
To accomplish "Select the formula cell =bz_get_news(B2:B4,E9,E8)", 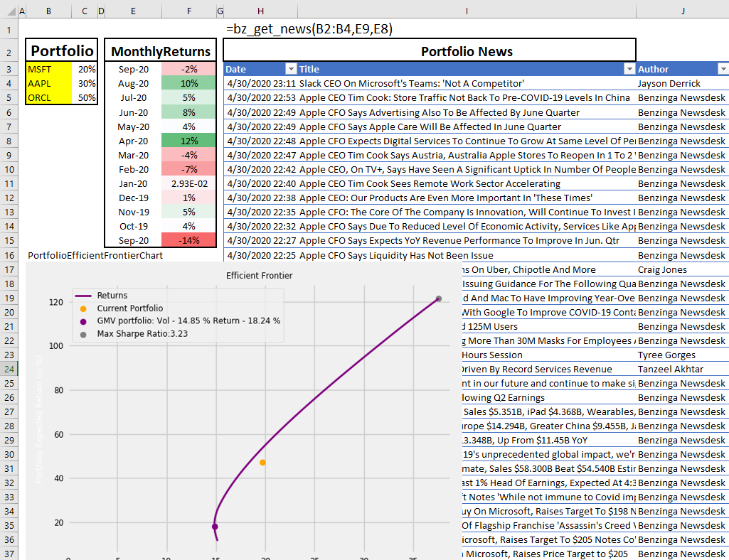I will point(309,29).
